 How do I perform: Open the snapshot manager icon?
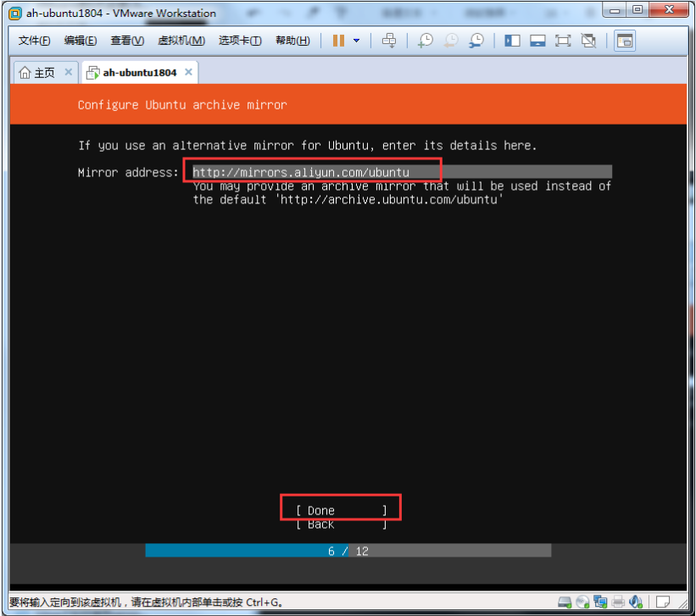point(477,41)
